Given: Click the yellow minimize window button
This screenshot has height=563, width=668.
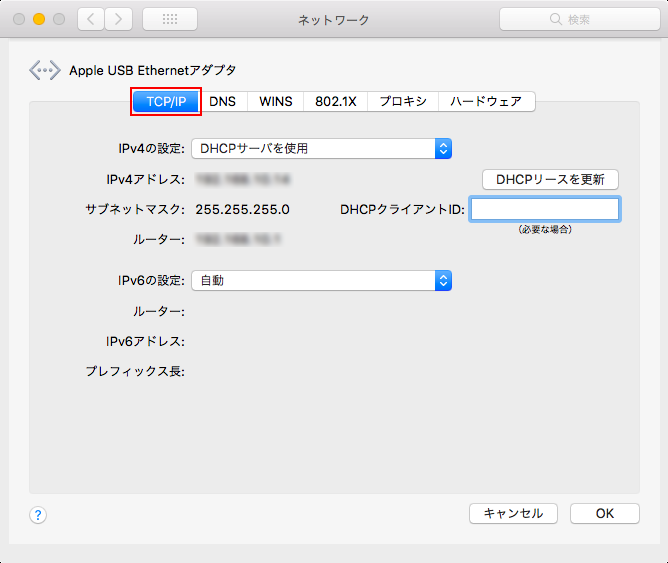Looking at the screenshot, I should click(x=40, y=19).
